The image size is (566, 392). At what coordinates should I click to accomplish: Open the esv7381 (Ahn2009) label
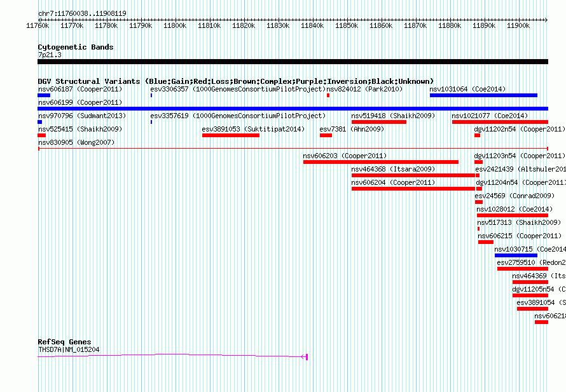[x=352, y=129]
